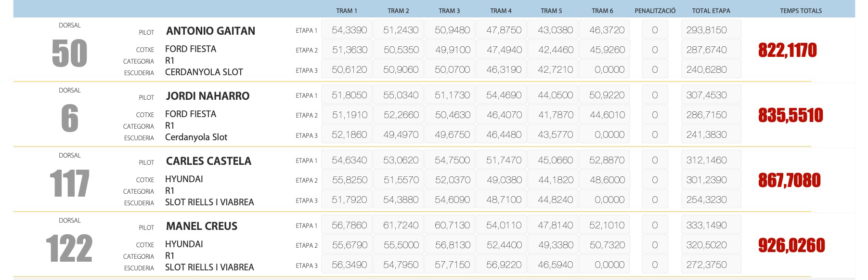The image size is (868, 280).
Task: Click the TEMPS TOTALS column header
Action: [801, 11]
